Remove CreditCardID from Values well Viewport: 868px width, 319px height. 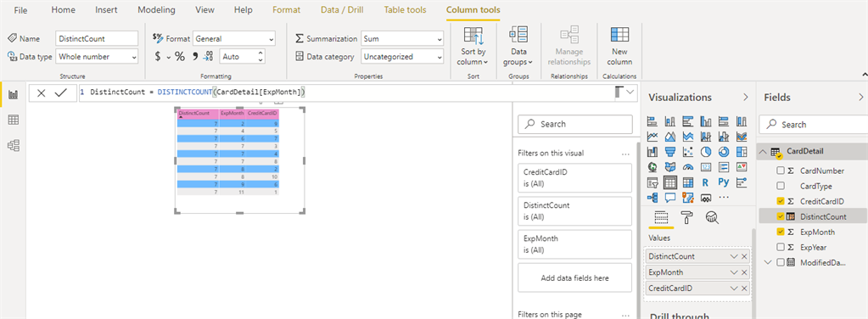744,288
